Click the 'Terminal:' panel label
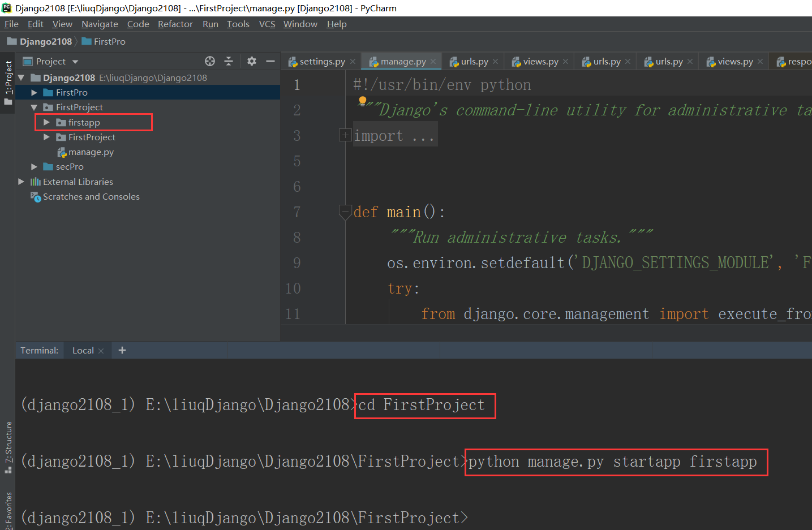The height and width of the screenshot is (530, 812). [x=39, y=350]
